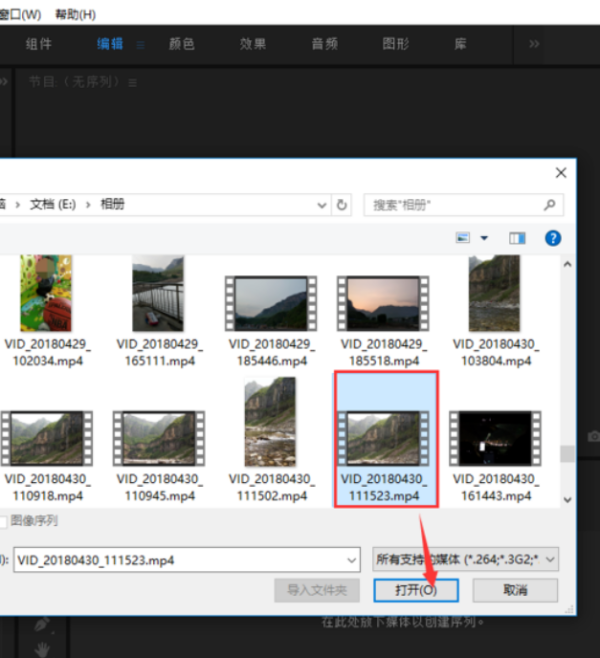Click 文档 (E:) in the address path
600x658 pixels.
click(53, 204)
